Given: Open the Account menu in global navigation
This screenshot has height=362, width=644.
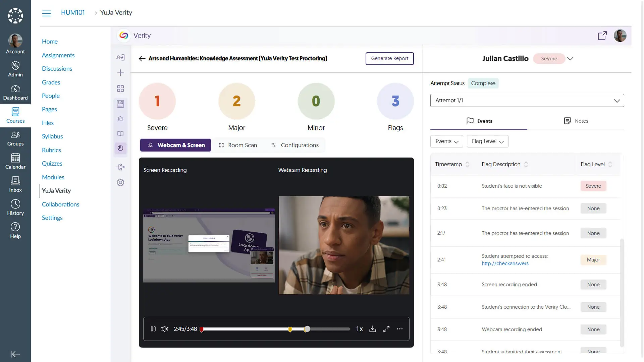Looking at the screenshot, I should pos(15,44).
